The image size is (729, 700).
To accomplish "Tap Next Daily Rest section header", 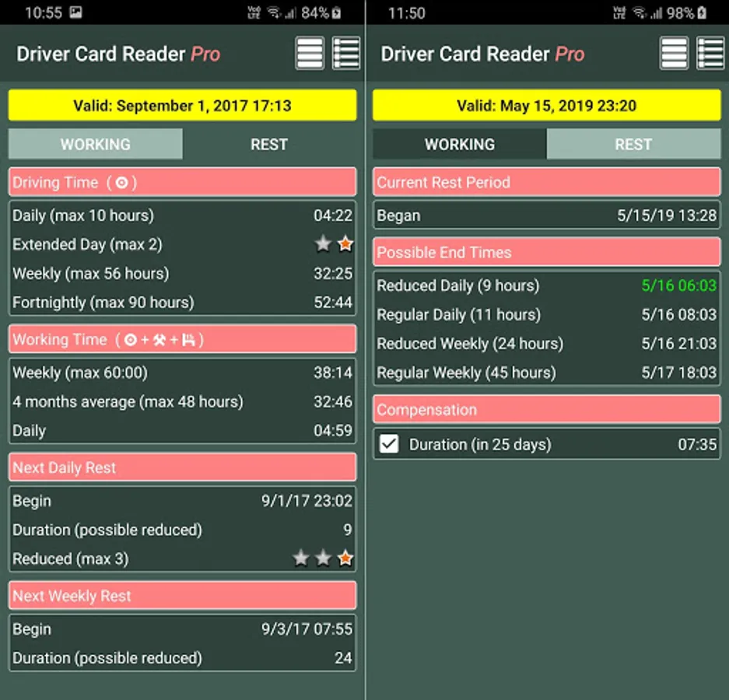I will pyautogui.click(x=182, y=467).
